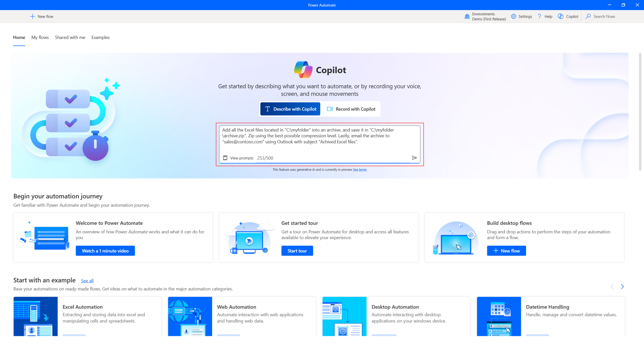The image size is (644, 347).
Task: Click the Environments icon
Action: coord(467,16)
